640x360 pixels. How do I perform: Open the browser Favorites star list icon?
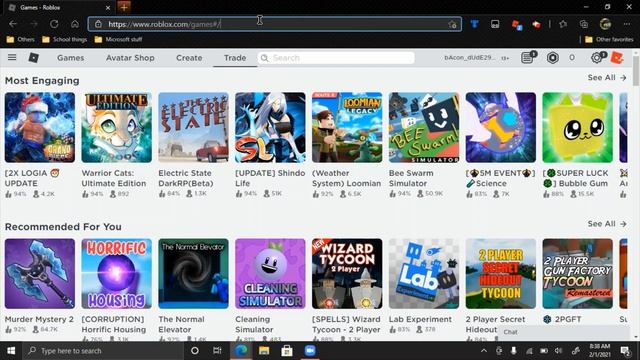[x=563, y=24]
